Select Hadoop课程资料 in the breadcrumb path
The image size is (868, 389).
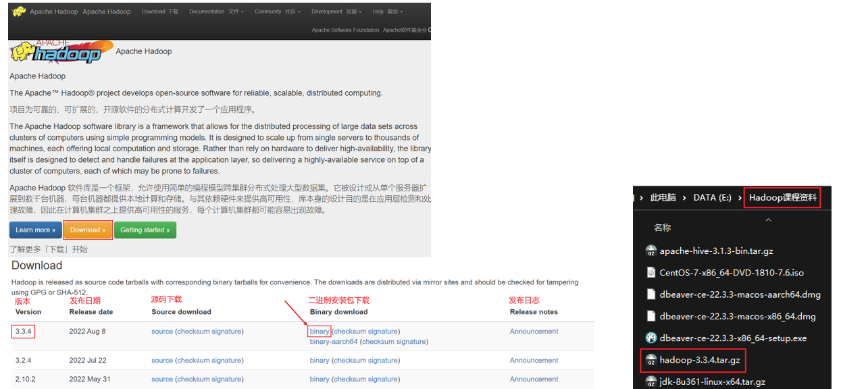pos(783,198)
